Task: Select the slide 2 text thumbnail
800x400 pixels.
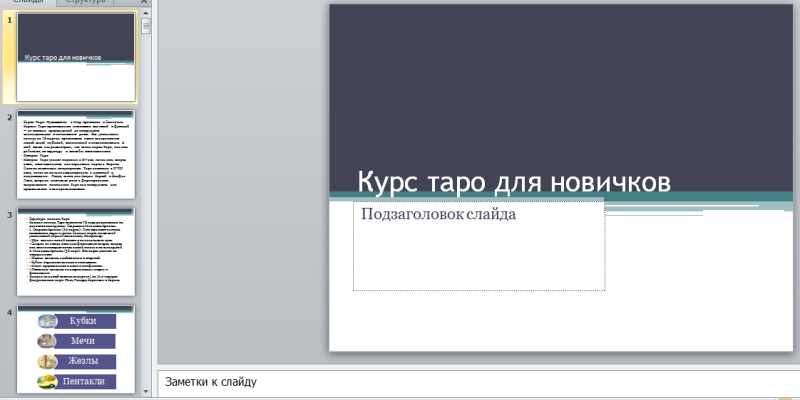Action: click(76, 153)
